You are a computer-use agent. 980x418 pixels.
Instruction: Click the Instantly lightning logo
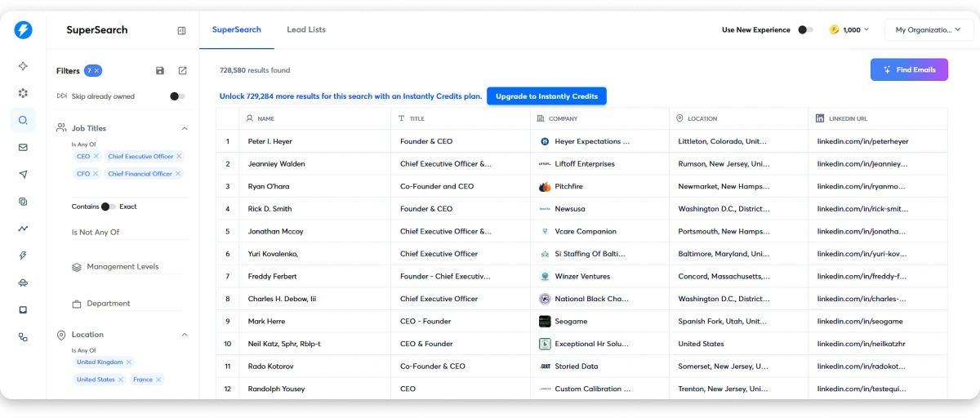pyautogui.click(x=23, y=30)
